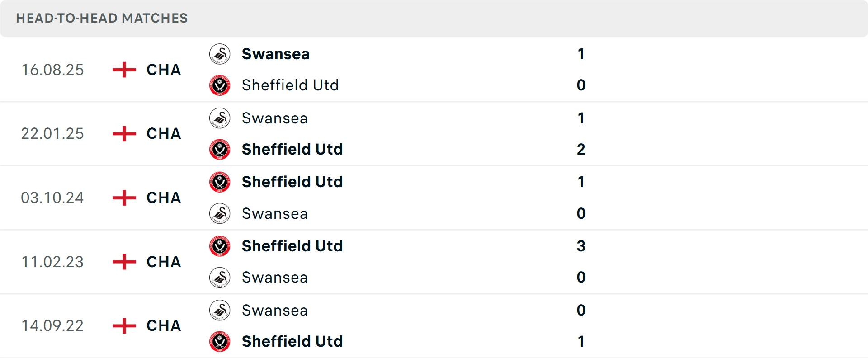Select the Sheffield Utd badge in the bottom row
This screenshot has height=358, width=868.
coord(219,342)
